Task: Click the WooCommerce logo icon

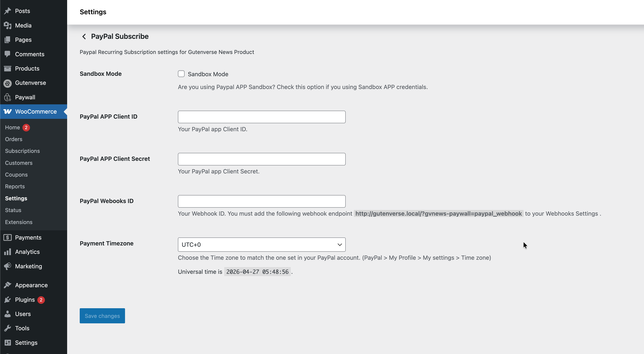Action: [8, 111]
